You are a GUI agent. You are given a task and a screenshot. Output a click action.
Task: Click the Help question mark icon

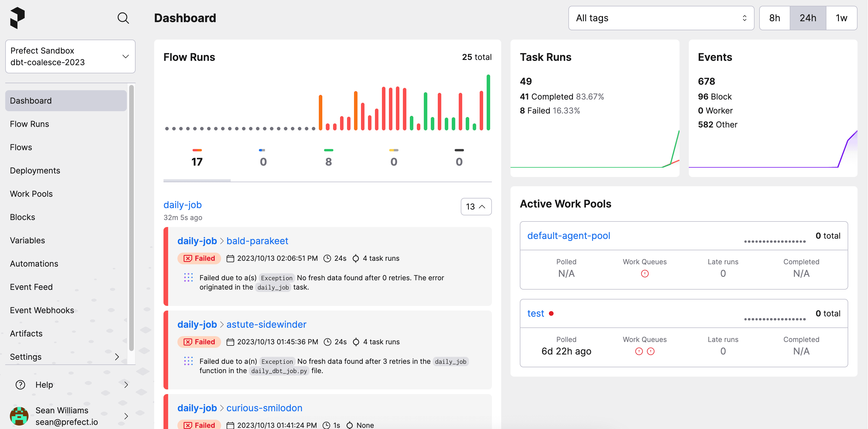[20, 384]
